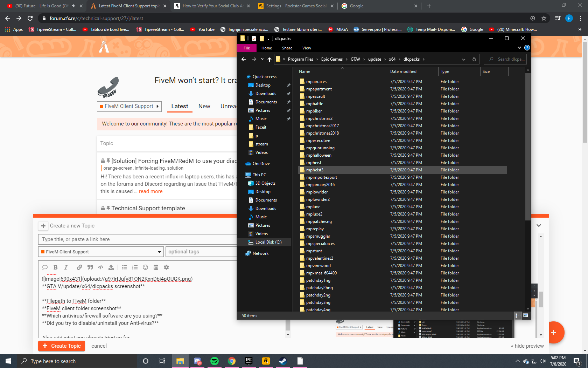588x368 pixels.
Task: Open Technical Support template topic
Action: [148, 208]
